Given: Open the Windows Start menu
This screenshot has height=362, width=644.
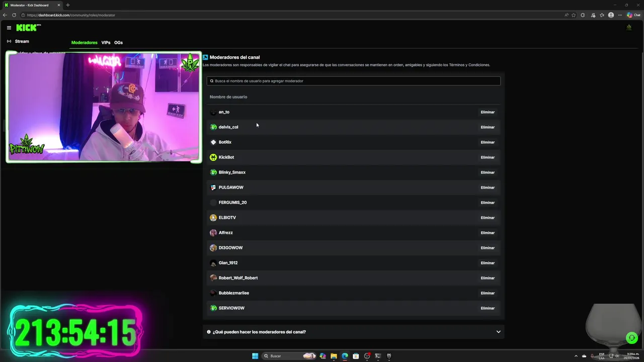Looking at the screenshot, I should (255, 356).
